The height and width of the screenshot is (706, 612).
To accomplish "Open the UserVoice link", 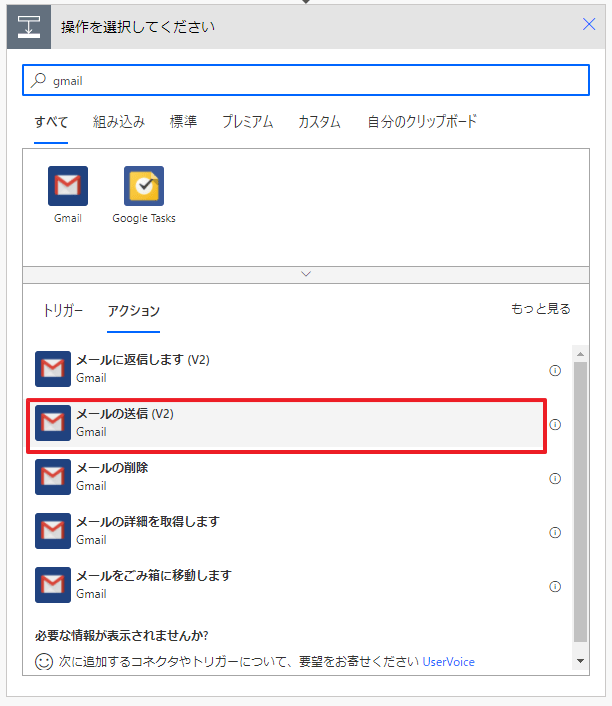I will [449, 662].
